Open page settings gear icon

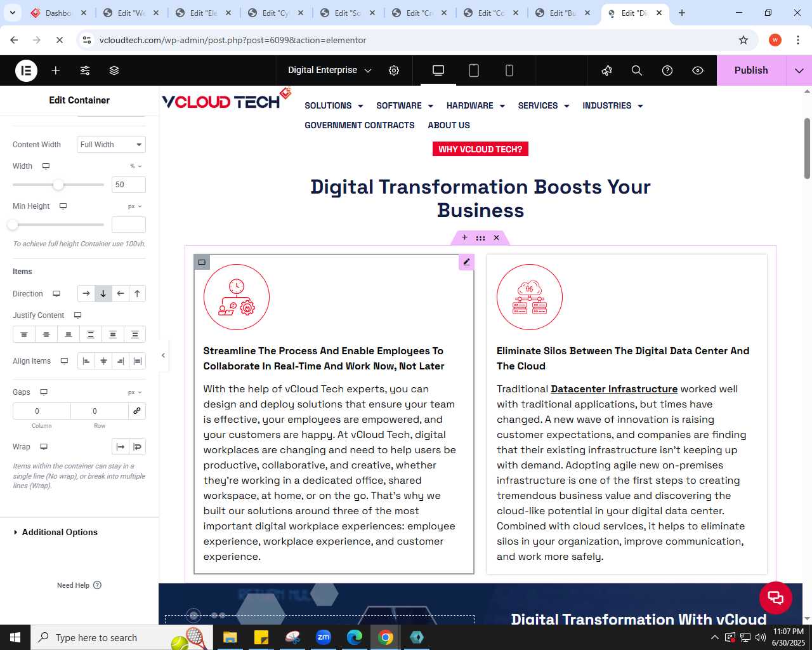coord(394,70)
